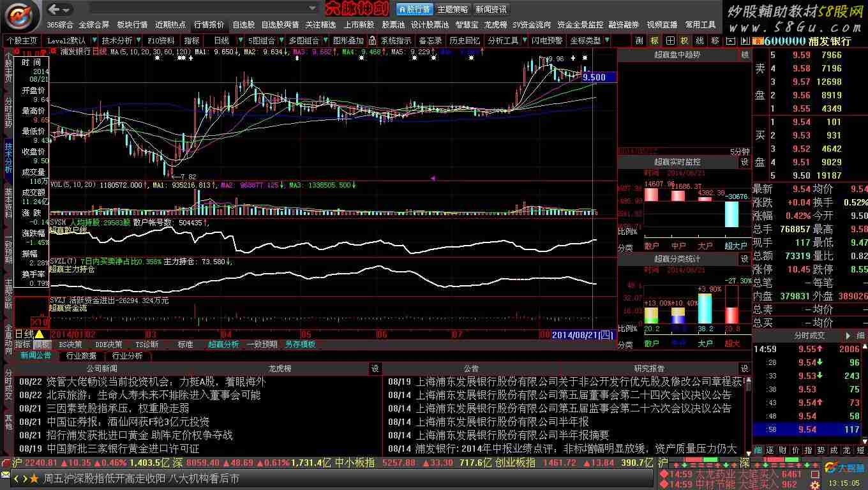
Task: Click the envelope message icon in status bar
Action: coord(6,476)
